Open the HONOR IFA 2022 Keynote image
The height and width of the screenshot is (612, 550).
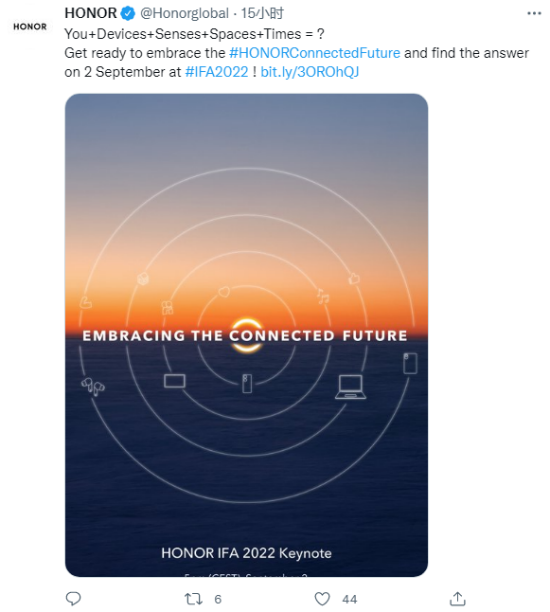click(x=246, y=335)
